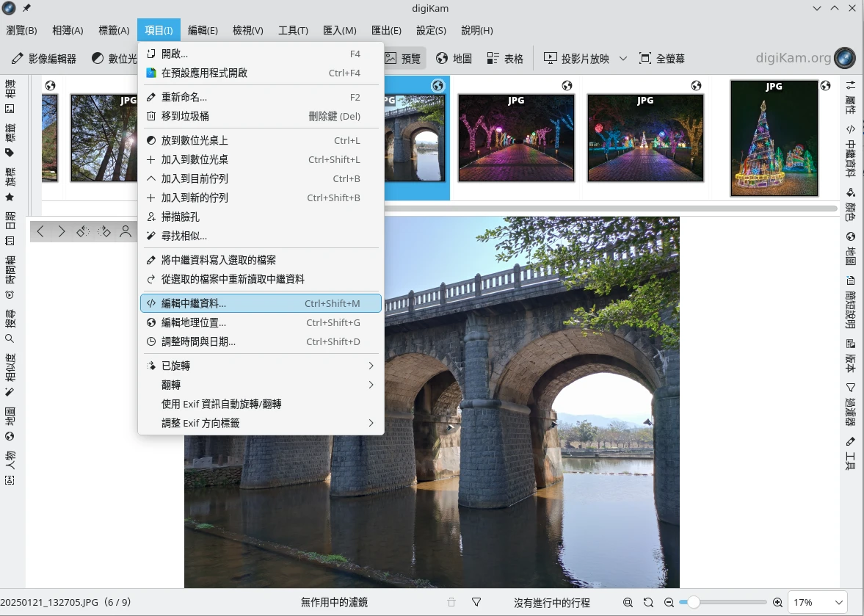Toggle the 預覽 preview view mode
864x616 pixels.
click(403, 59)
